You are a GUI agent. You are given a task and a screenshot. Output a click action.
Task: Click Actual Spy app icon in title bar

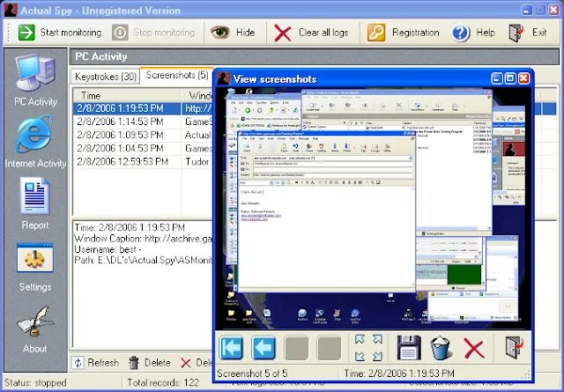click(x=11, y=10)
